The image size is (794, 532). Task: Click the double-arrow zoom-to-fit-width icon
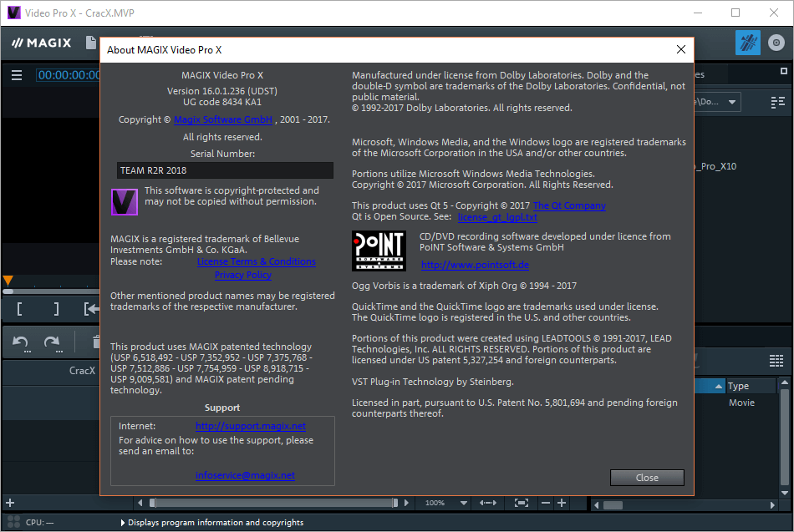click(487, 503)
